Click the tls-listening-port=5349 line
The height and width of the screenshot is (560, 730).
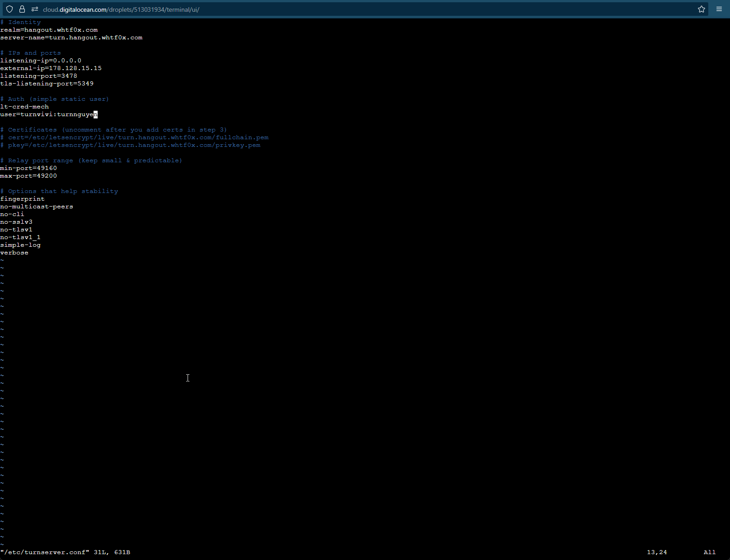(x=47, y=84)
